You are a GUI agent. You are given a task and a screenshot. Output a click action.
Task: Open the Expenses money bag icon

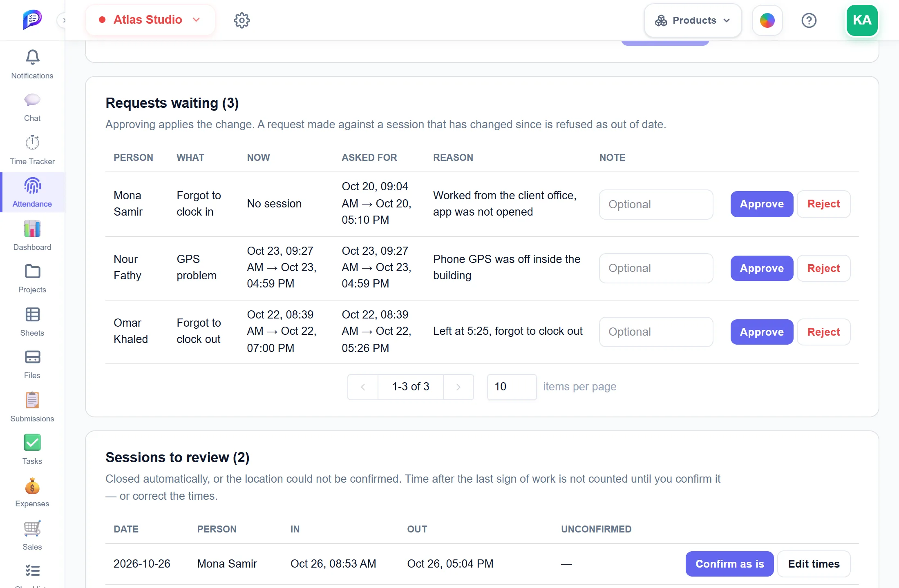(x=32, y=486)
